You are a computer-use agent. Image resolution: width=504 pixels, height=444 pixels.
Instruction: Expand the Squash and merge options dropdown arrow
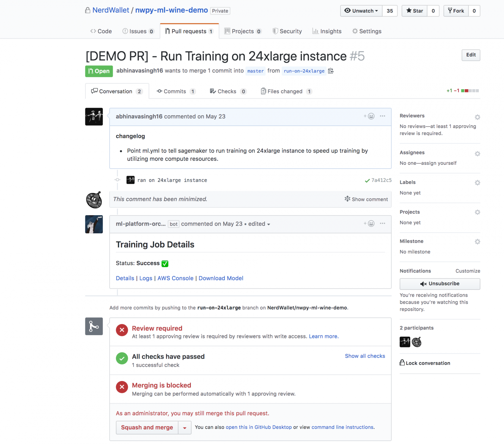[x=185, y=428]
